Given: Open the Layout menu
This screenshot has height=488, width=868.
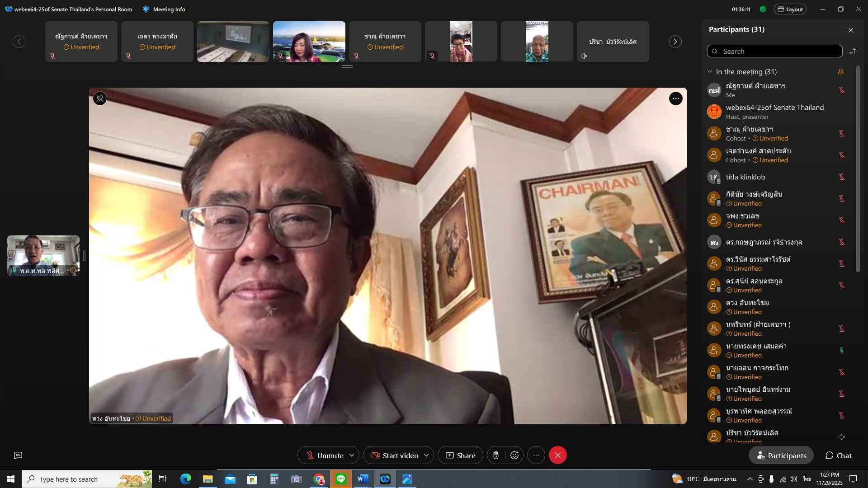Looking at the screenshot, I should (x=790, y=9).
